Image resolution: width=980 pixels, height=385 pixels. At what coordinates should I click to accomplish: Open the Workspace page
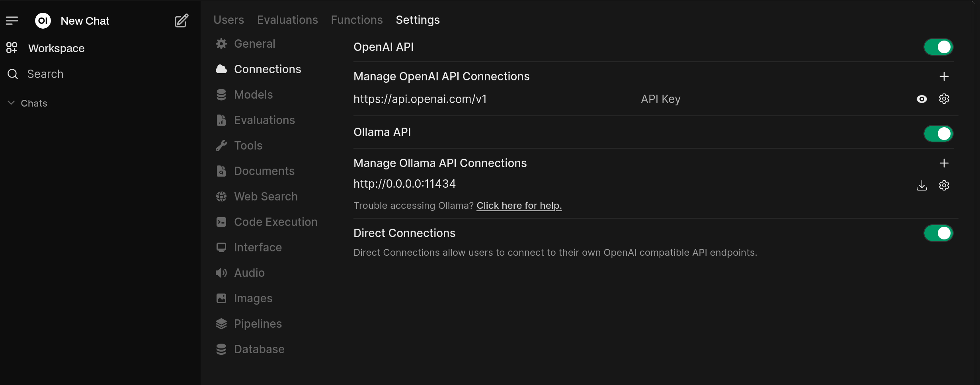57,48
